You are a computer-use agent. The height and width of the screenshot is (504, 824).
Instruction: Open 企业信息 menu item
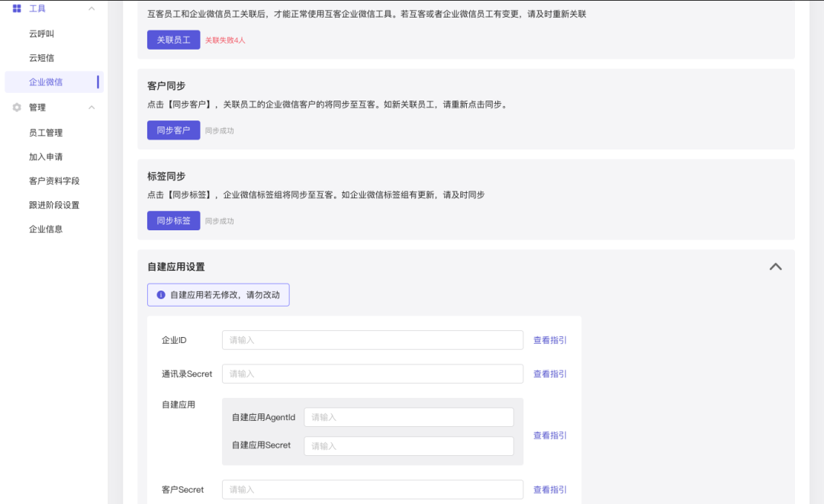pos(46,230)
